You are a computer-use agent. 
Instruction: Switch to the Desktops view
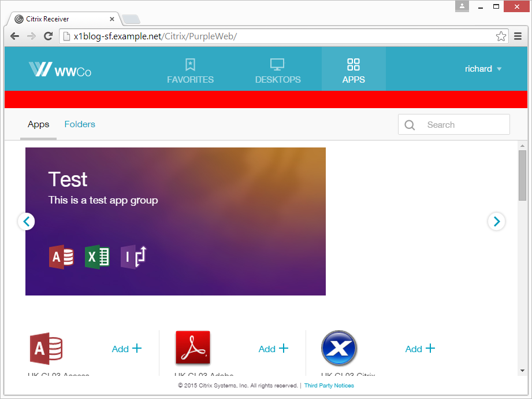tap(278, 71)
